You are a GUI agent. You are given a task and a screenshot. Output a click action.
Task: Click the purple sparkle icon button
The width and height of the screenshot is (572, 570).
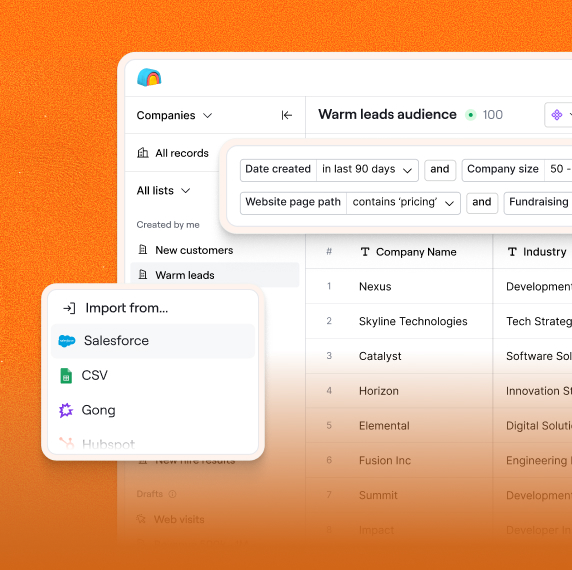coord(557,115)
